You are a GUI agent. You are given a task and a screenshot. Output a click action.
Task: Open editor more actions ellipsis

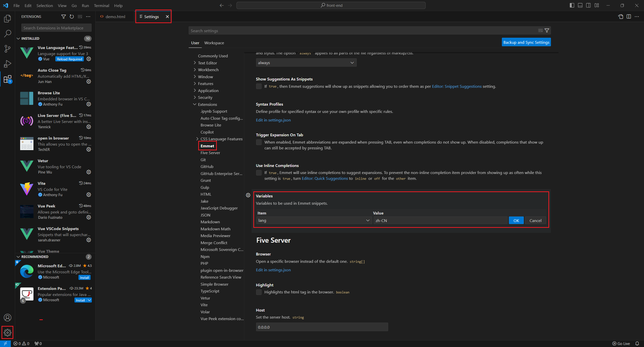pyautogui.click(x=637, y=17)
